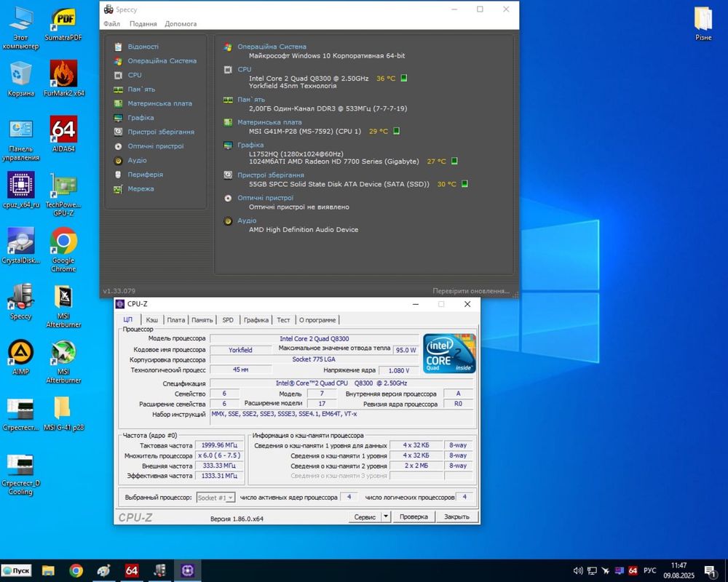Click temperature indicator beside SSD 30 °C
This screenshot has height=582, width=728.
(464, 184)
